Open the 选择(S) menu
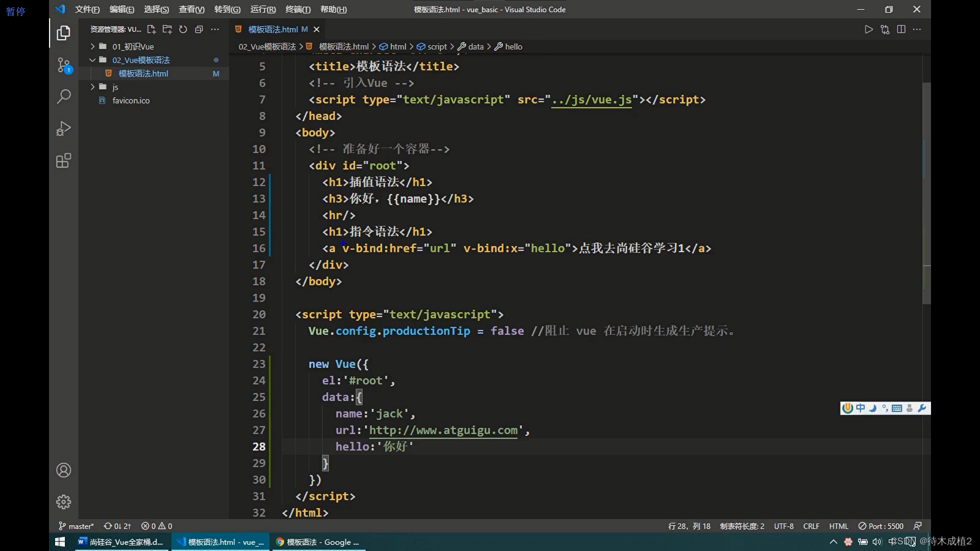The width and height of the screenshot is (980, 551). 156,9
